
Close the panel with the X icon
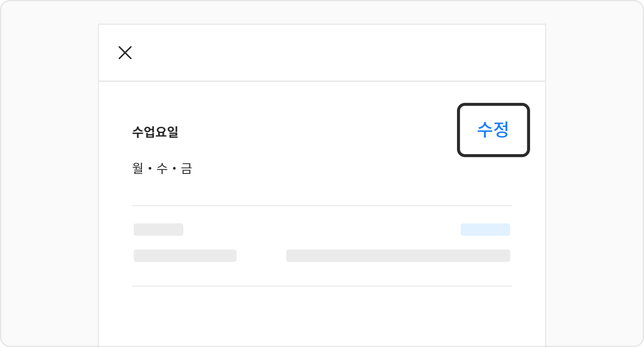click(125, 53)
